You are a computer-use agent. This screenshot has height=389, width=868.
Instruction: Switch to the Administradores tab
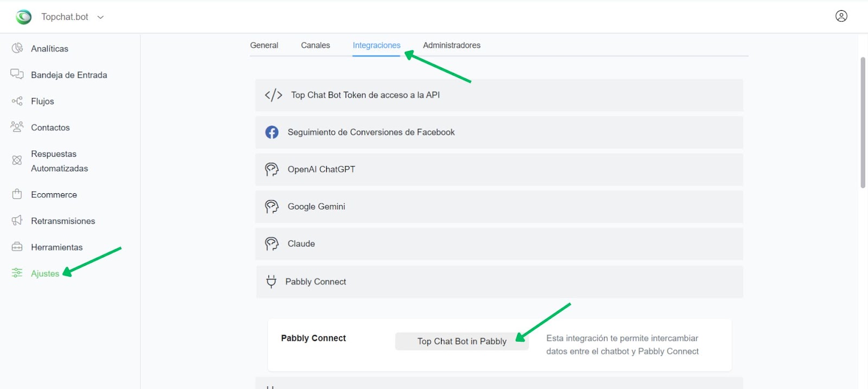pos(452,46)
